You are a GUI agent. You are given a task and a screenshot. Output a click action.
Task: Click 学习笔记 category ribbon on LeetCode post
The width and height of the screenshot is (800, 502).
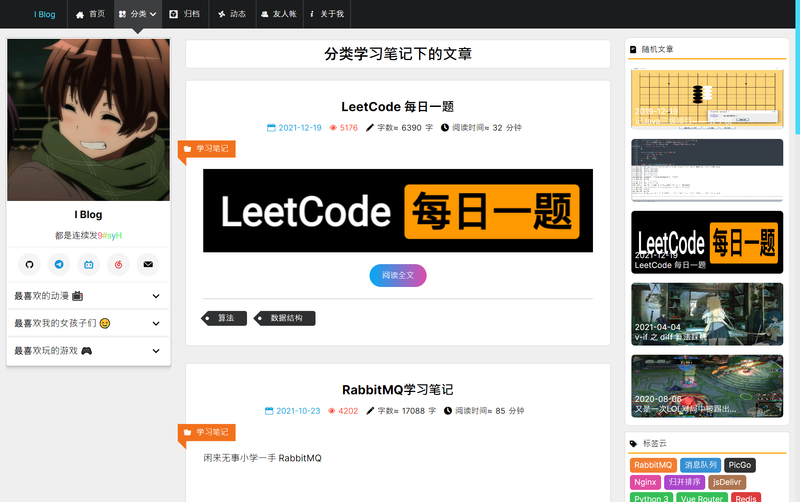207,148
